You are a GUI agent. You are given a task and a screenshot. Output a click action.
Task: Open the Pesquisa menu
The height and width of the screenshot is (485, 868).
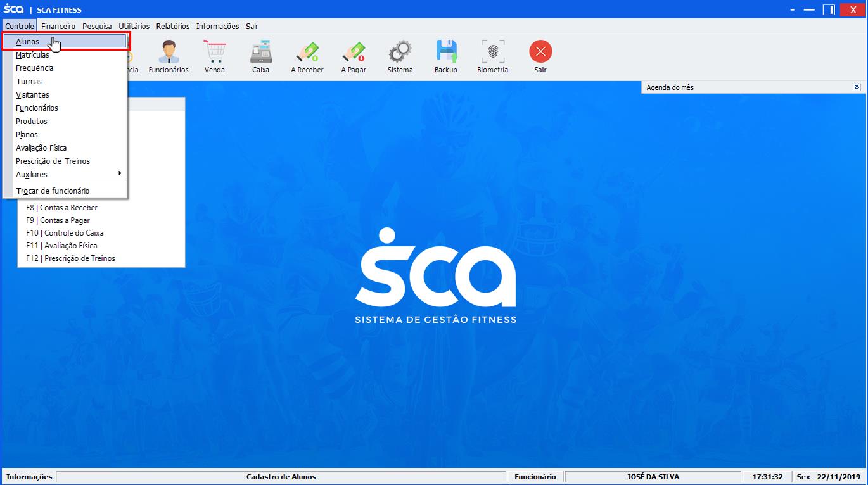[97, 26]
